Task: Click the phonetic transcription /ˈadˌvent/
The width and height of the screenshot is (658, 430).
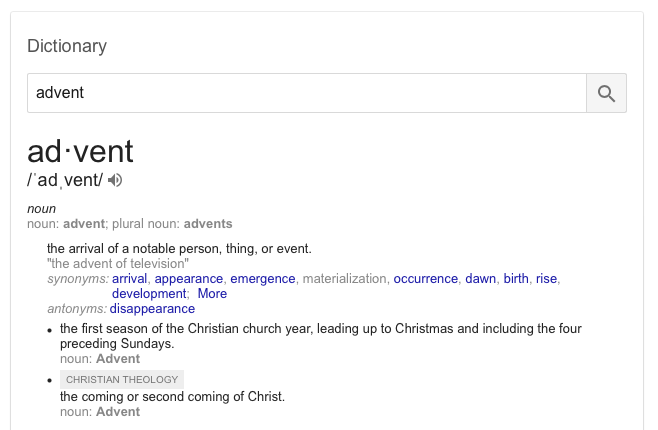Action: pos(65,180)
